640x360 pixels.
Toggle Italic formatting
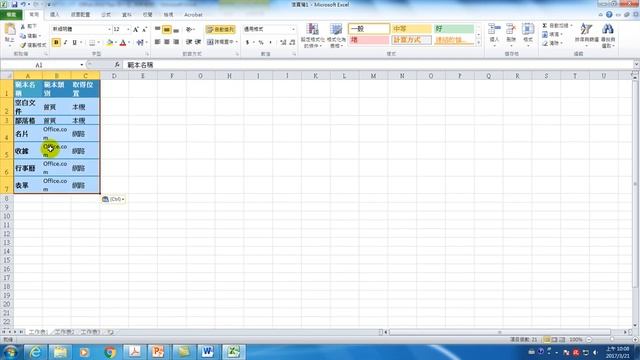coord(65,42)
